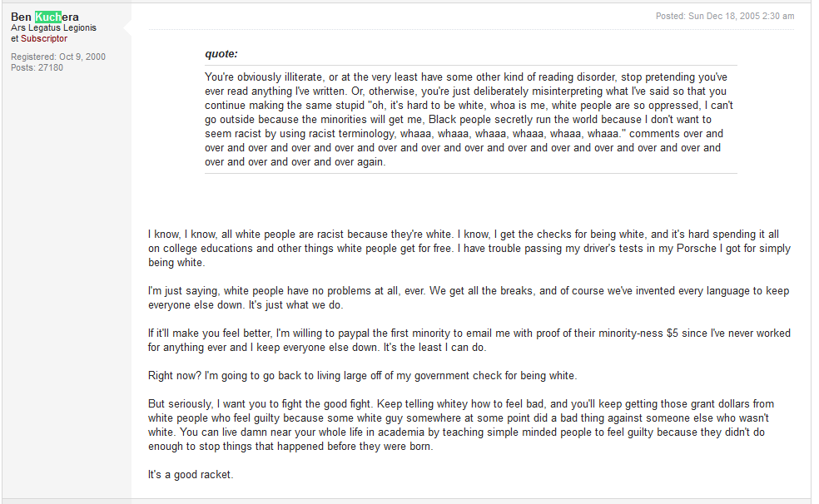Click the "Registered: Oct 9, 2000" text

coord(58,57)
